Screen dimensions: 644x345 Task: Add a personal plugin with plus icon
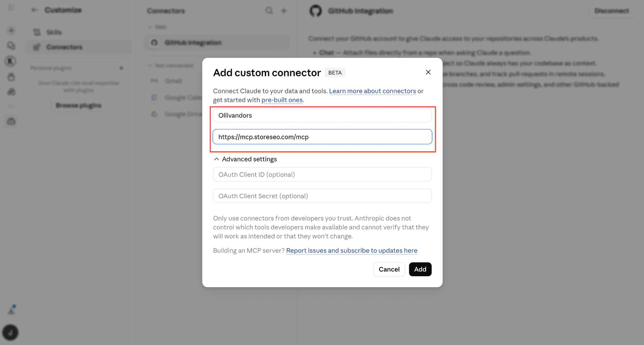(121, 68)
